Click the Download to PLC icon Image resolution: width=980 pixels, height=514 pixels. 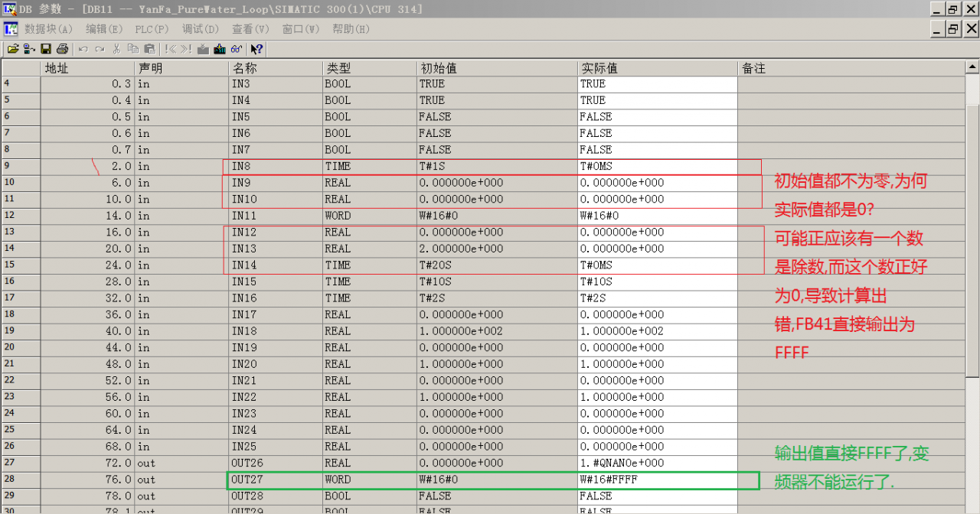pos(204,49)
